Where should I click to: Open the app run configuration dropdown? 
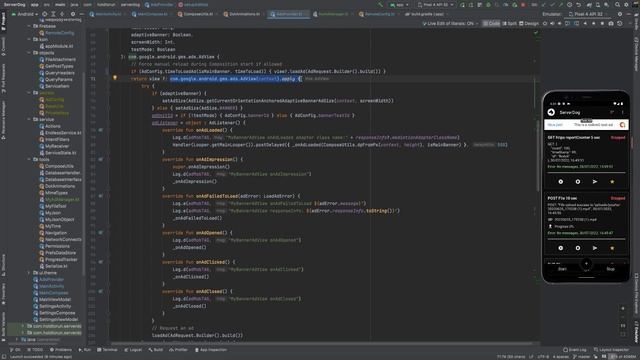click(x=399, y=5)
